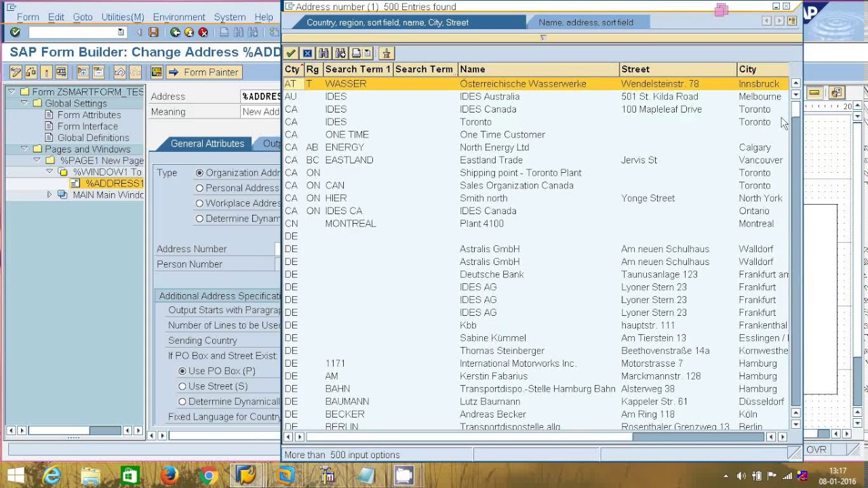This screenshot has height=488, width=868.
Task: Click the volume speaker icon in the system tray
Action: [x=741, y=476]
